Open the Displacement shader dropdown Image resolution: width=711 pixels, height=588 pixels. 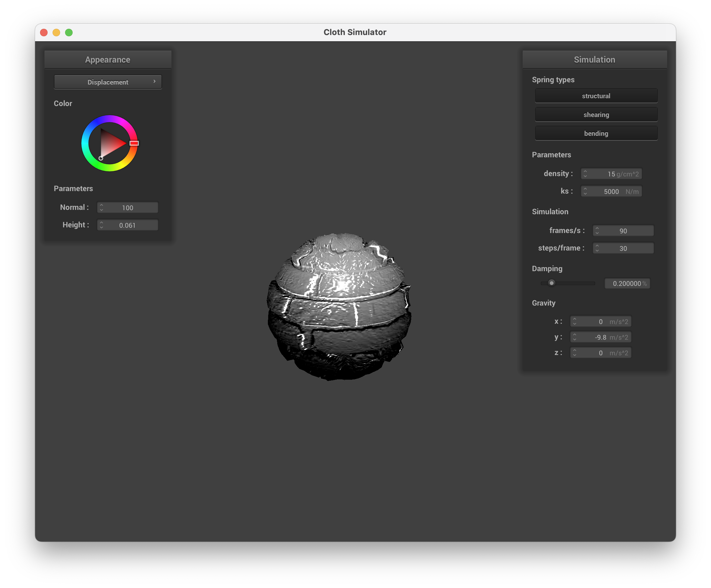click(x=108, y=82)
